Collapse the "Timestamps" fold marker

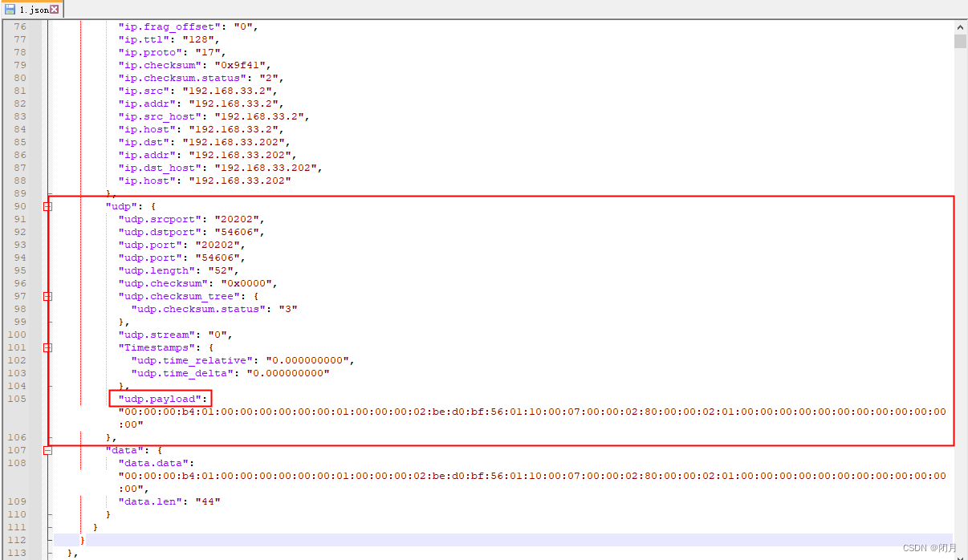pyautogui.click(x=48, y=347)
